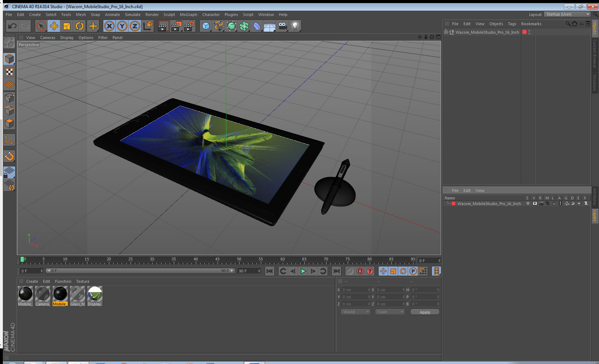Open the Render Settings icon
599x364 pixels.
189,26
